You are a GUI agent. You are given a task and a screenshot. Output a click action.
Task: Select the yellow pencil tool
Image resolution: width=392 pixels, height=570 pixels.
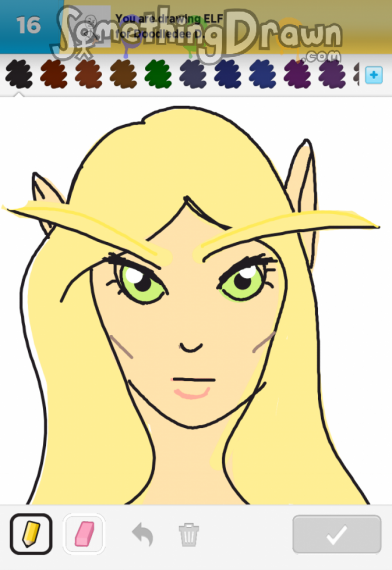pos(31,534)
